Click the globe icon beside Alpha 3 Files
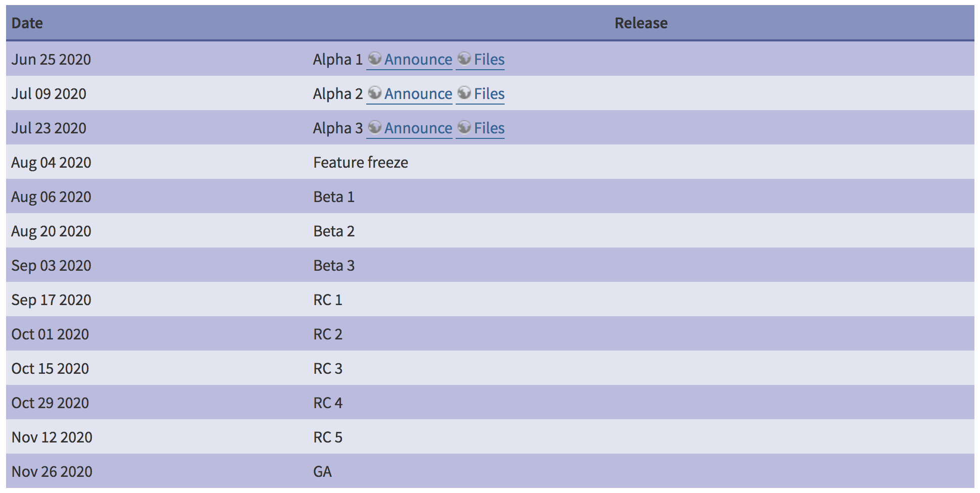980x493 pixels. point(464,127)
